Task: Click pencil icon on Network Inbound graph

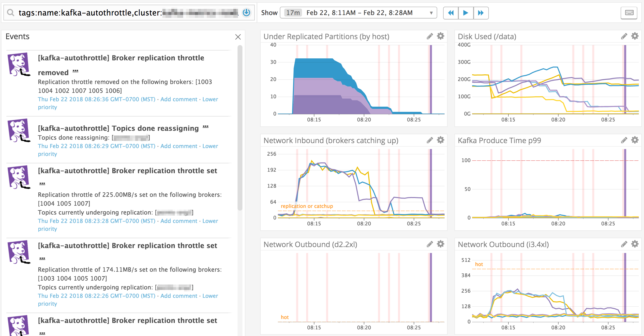Action: click(x=430, y=140)
